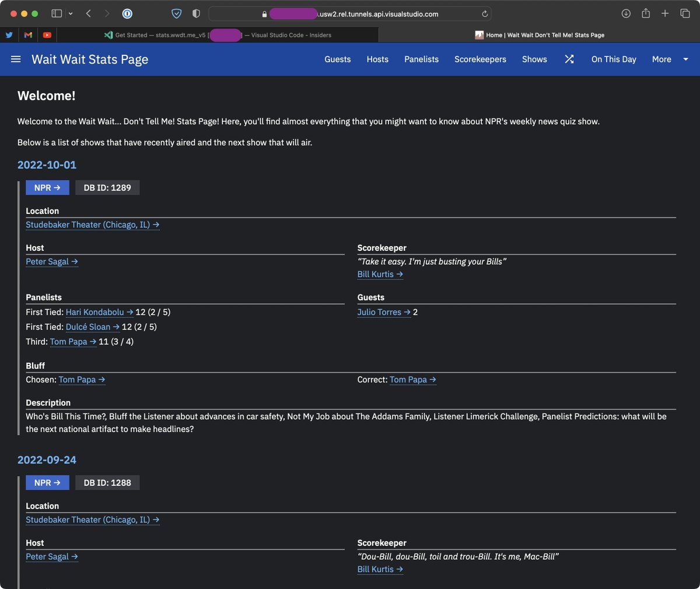Show Safari downloads
Screen dimensions: 700x589
click(626, 13)
